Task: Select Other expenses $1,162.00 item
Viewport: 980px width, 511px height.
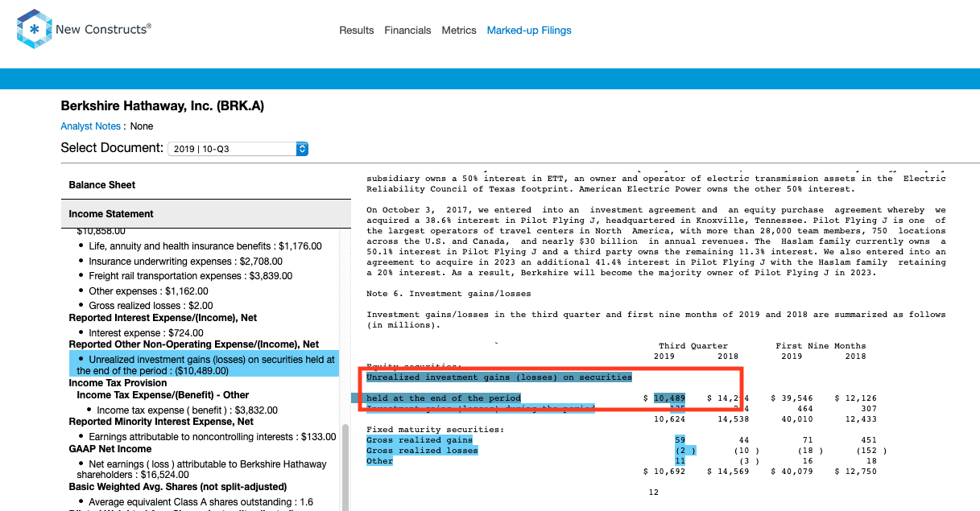Action: coord(149,291)
